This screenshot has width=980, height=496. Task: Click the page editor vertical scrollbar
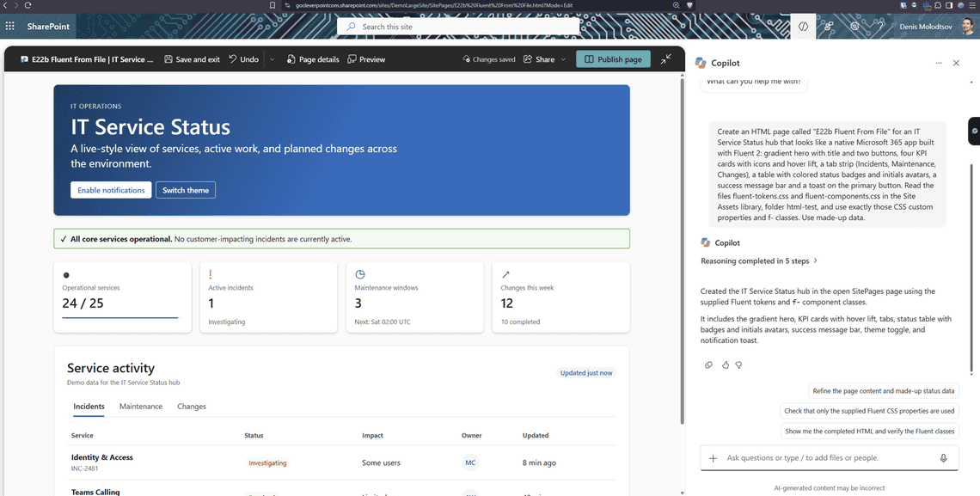click(x=682, y=249)
